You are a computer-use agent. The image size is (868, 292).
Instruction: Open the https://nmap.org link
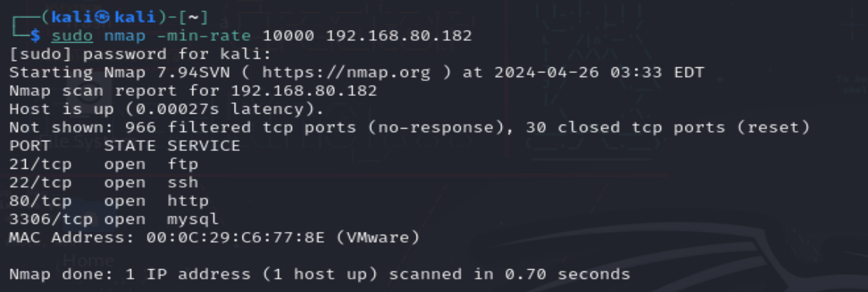pyautogui.click(x=346, y=72)
